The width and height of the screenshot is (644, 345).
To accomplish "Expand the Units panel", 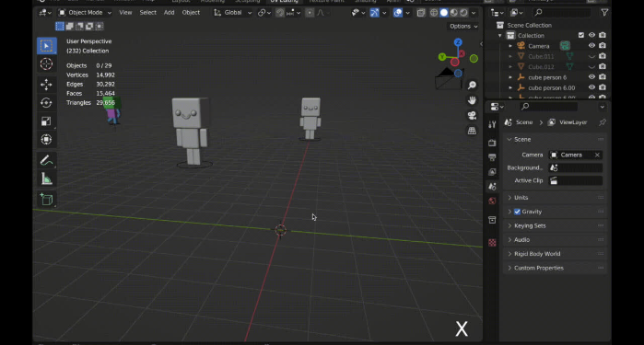I will 555,198.
